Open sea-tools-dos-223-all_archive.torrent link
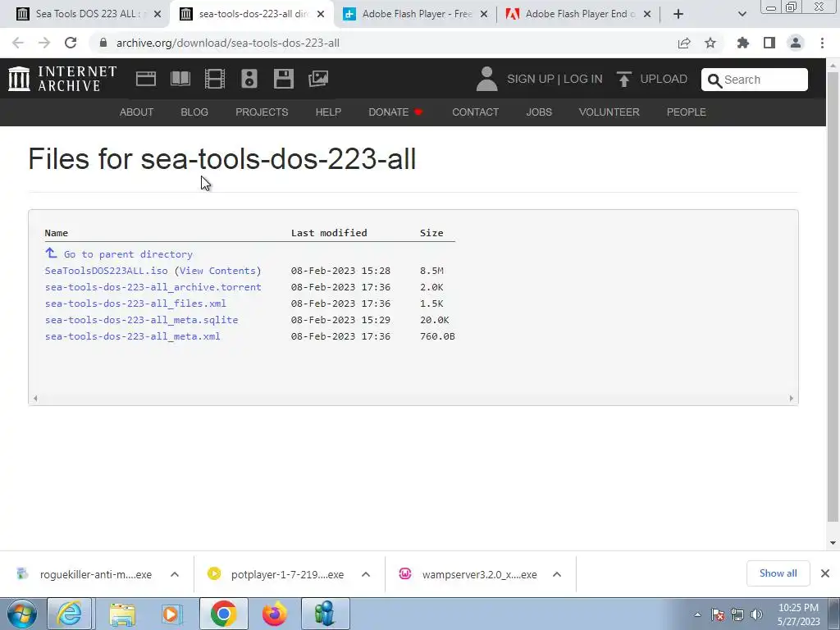Image resolution: width=840 pixels, height=630 pixels. 153,287
